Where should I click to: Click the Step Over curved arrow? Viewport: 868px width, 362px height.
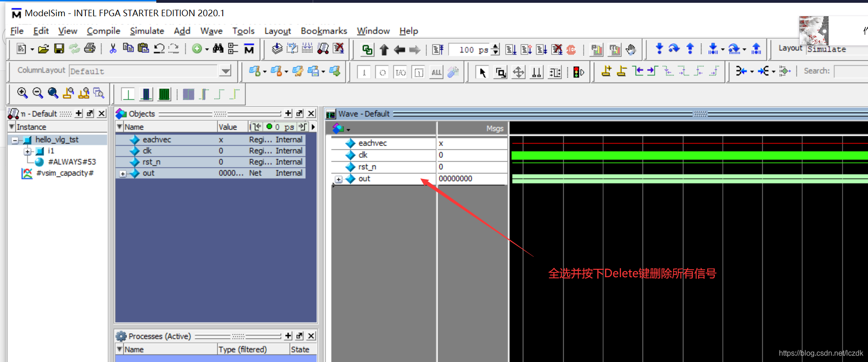(x=674, y=49)
